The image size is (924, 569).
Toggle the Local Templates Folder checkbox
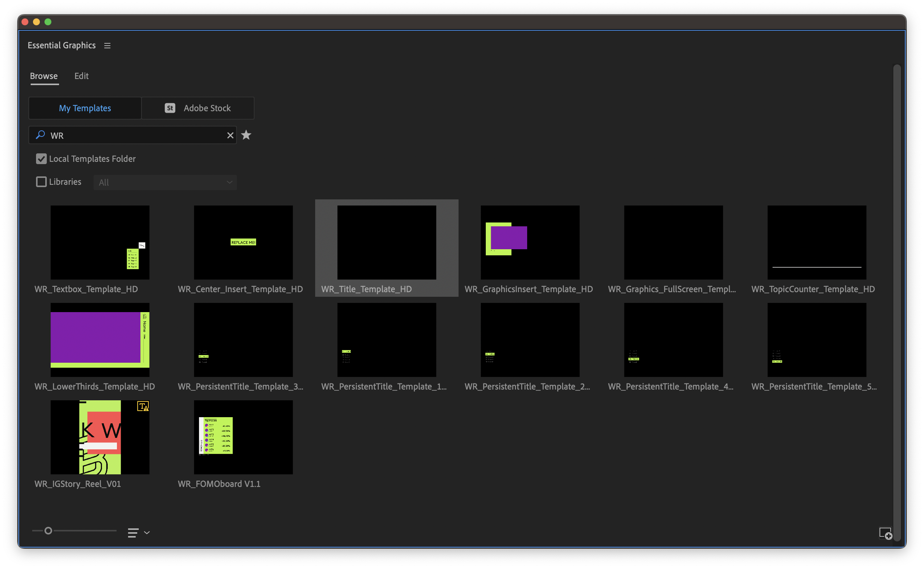[42, 158]
